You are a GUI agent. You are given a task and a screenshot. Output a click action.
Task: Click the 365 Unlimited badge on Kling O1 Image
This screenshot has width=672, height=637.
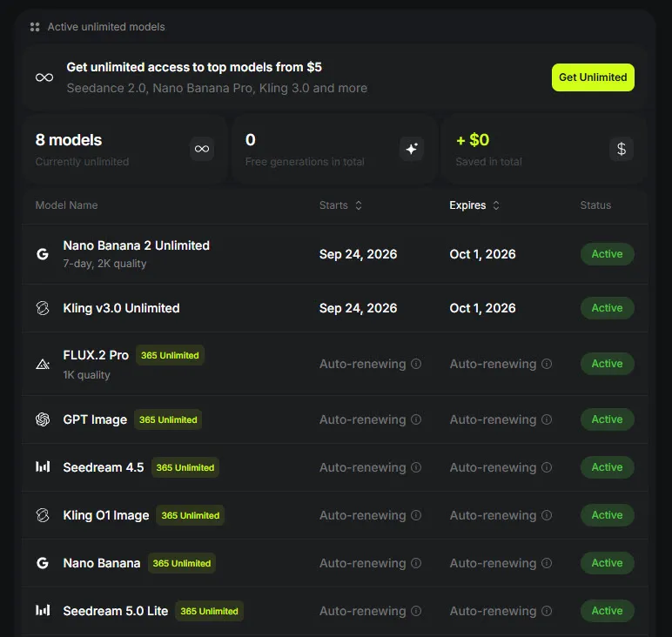[x=191, y=515]
